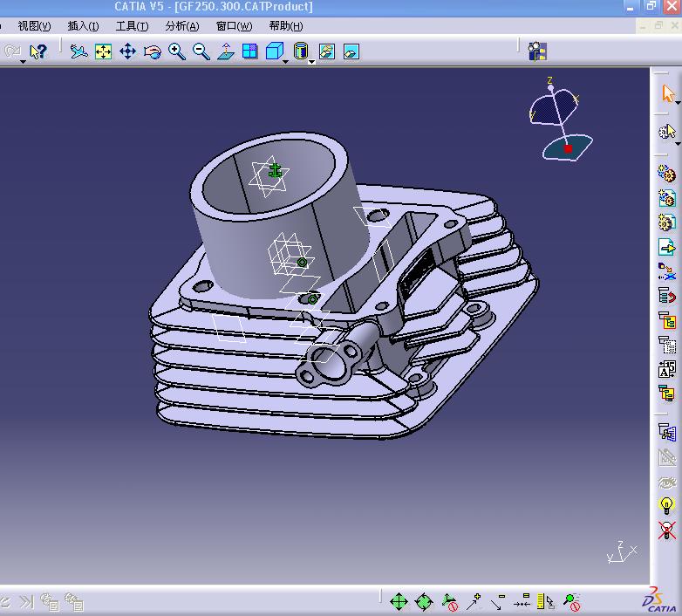Click the green anchor fix constraint
Viewport: 682px width, 616px height.
click(275, 170)
